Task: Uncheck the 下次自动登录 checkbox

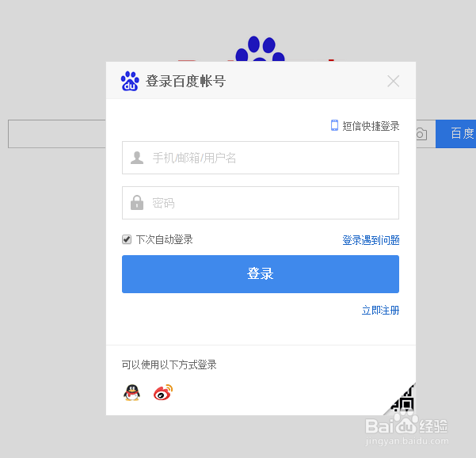Action: (x=127, y=239)
